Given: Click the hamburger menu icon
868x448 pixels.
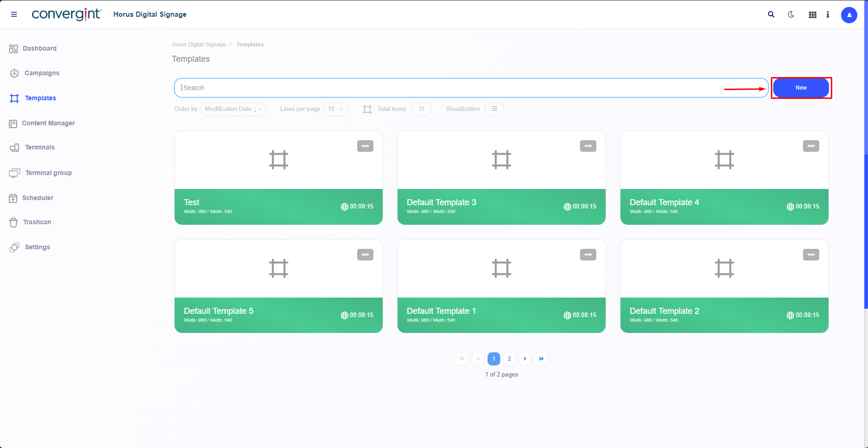Looking at the screenshot, I should 14,14.
